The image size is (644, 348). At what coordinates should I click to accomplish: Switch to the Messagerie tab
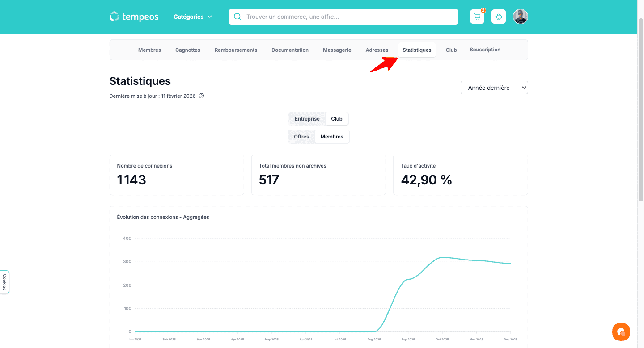(x=337, y=50)
